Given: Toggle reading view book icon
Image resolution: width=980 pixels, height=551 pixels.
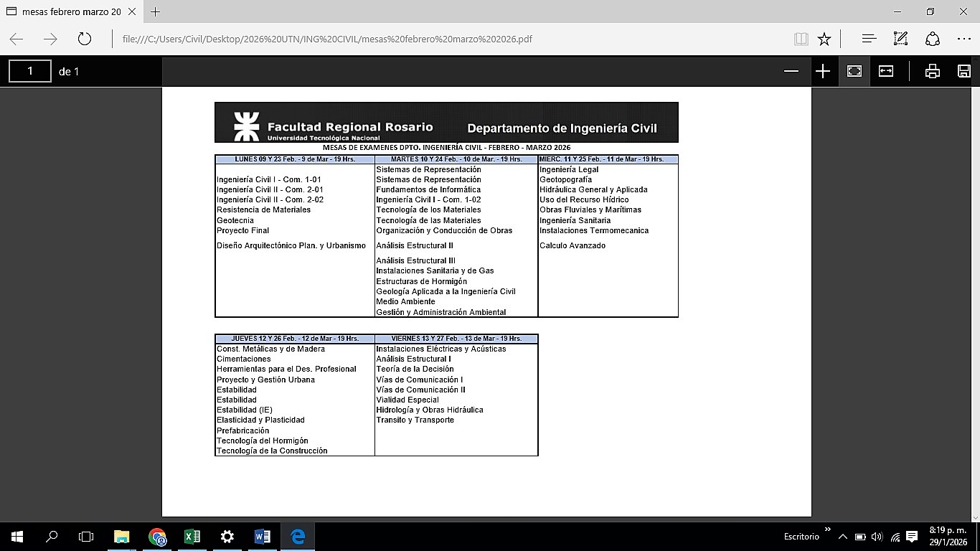Looking at the screenshot, I should [x=801, y=39].
